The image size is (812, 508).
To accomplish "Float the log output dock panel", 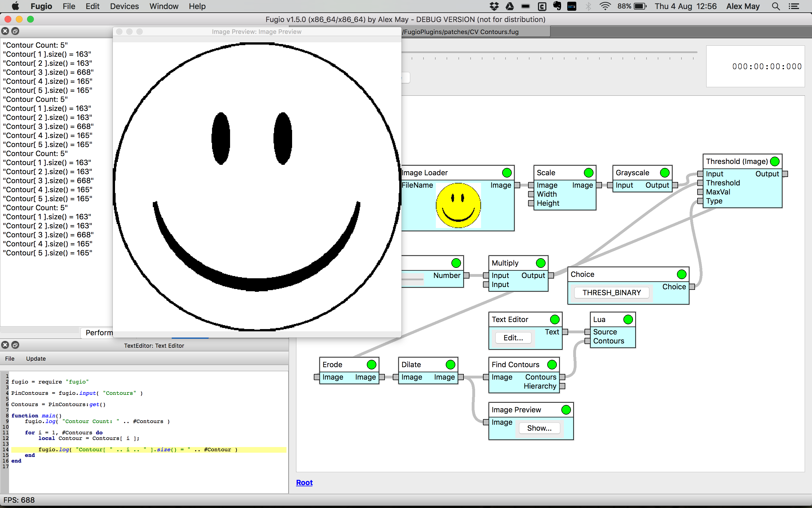I will [x=15, y=31].
